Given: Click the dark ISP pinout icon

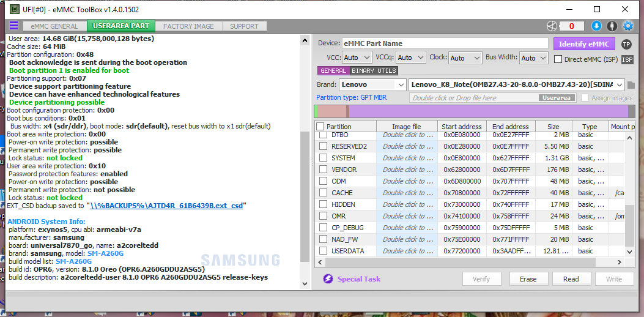Looking at the screenshot, I should tap(627, 59).
